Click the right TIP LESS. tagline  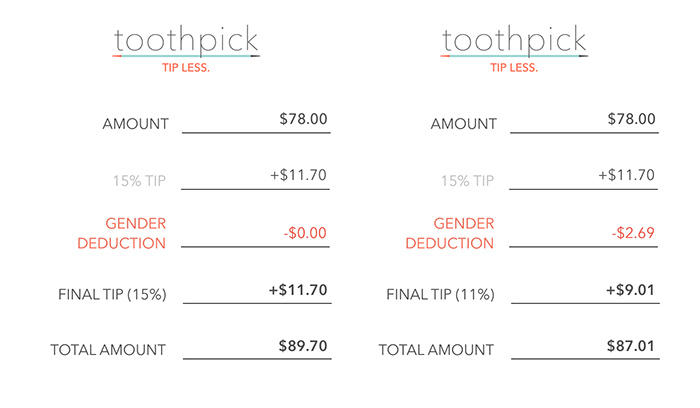coord(514,68)
